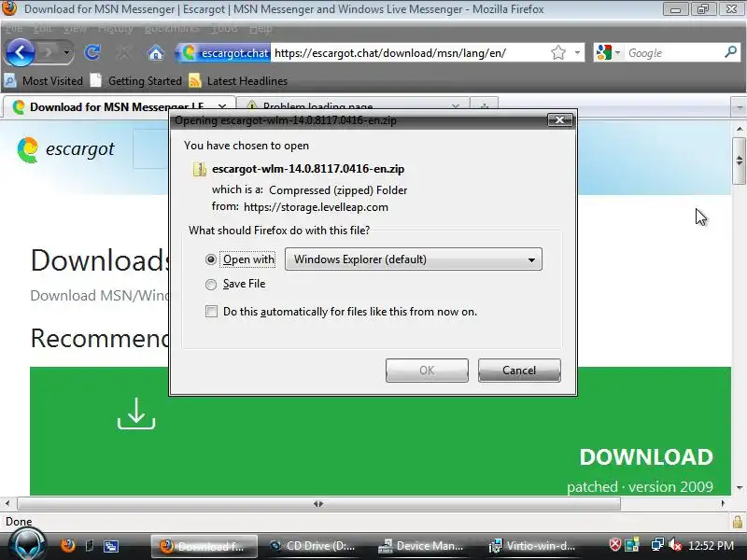
Task: Click the escargot.chat site identity badge
Action: (224, 52)
